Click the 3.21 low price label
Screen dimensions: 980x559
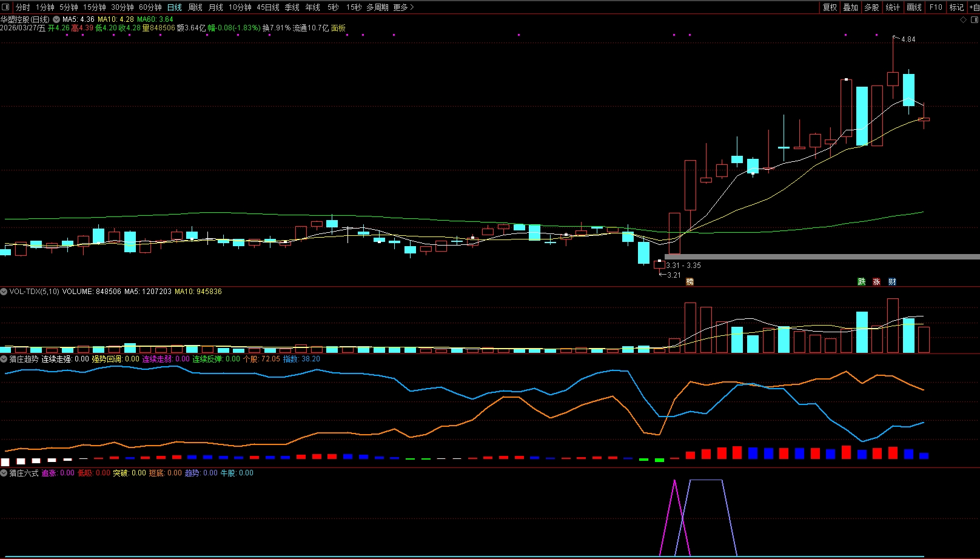point(674,275)
